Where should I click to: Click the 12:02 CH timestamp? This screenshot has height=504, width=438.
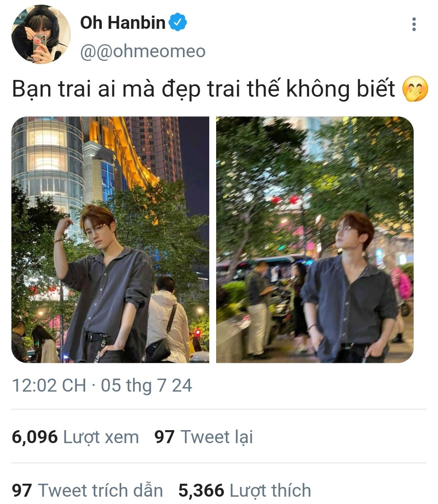click(49, 385)
